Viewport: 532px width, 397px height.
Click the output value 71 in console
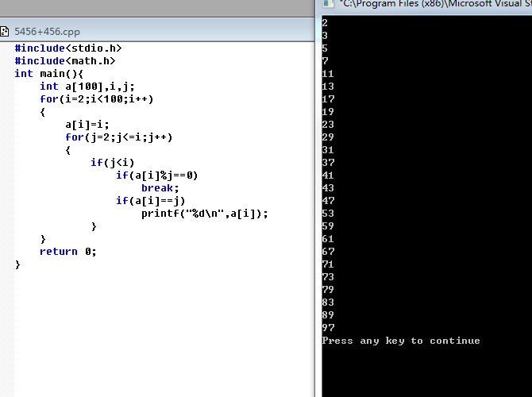click(x=328, y=264)
